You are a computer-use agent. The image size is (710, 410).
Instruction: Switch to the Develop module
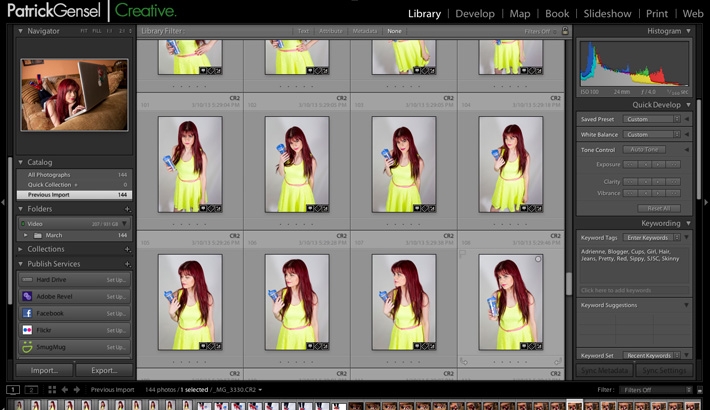[475, 14]
